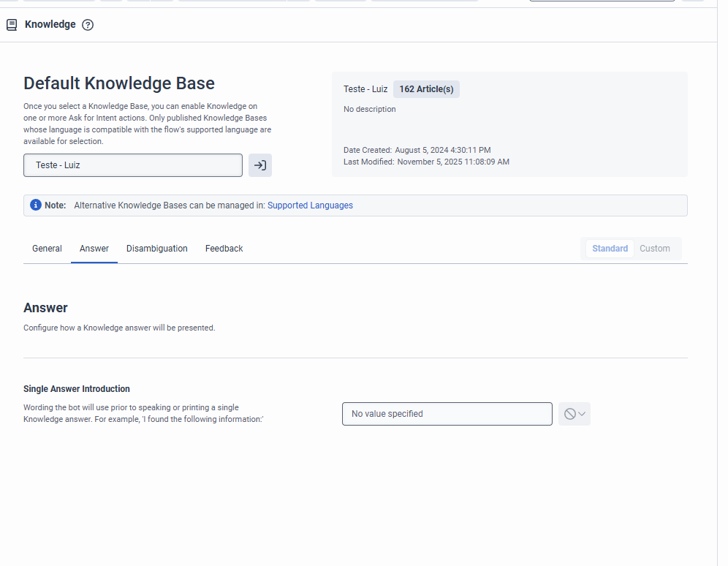Open the General tab
The height and width of the screenshot is (566, 728).
[x=47, y=249]
